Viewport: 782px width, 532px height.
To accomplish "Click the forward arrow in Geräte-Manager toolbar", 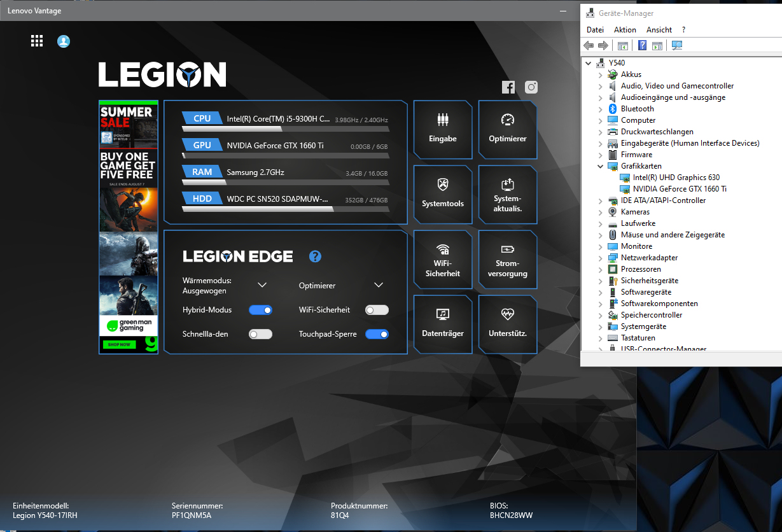I will (x=604, y=46).
